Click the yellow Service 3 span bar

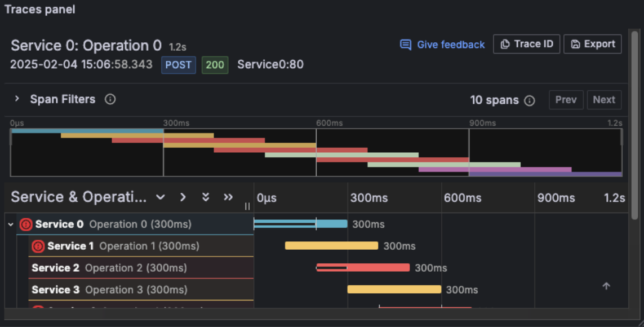pyautogui.click(x=394, y=289)
